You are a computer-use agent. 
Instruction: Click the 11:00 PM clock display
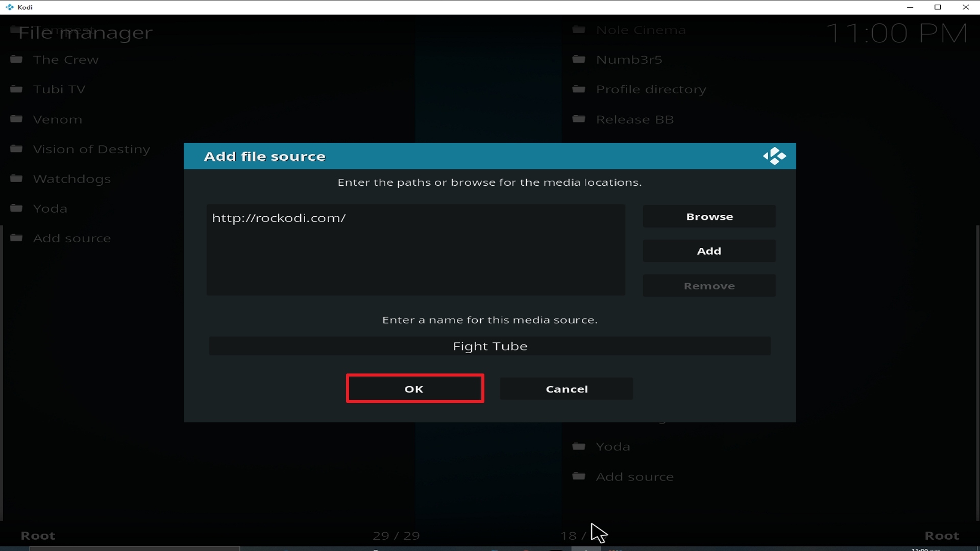tap(896, 34)
